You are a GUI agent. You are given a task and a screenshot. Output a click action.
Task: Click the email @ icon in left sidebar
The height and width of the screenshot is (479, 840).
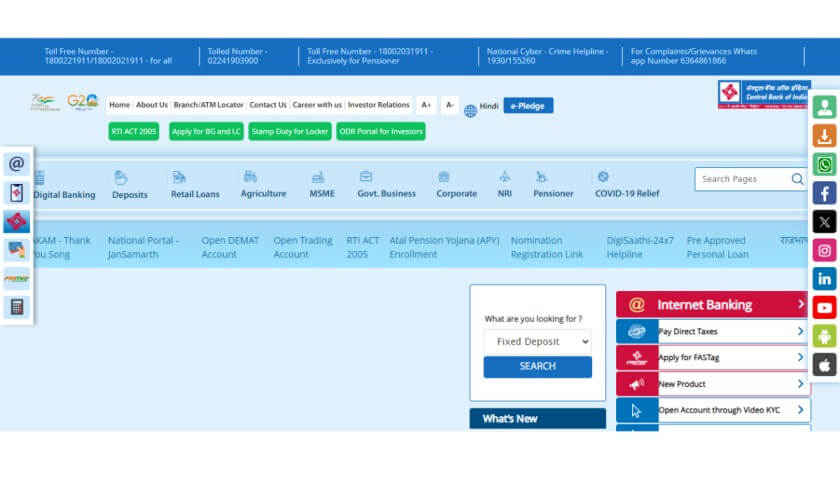tap(17, 164)
